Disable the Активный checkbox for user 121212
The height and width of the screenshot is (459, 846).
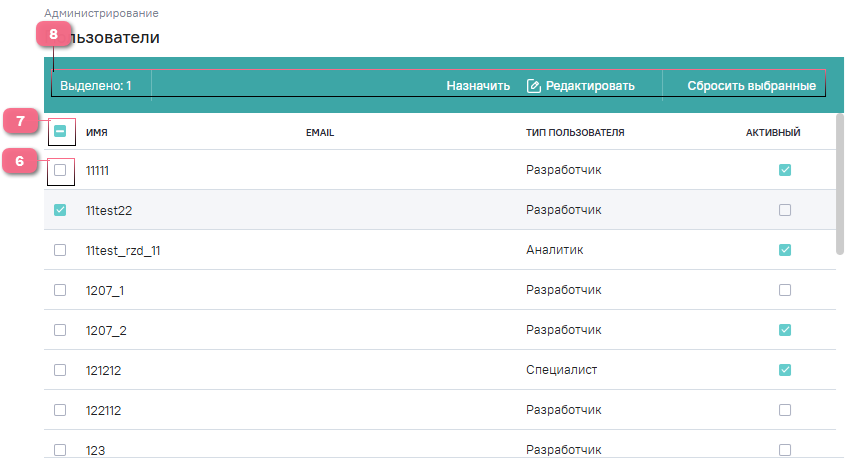point(785,370)
